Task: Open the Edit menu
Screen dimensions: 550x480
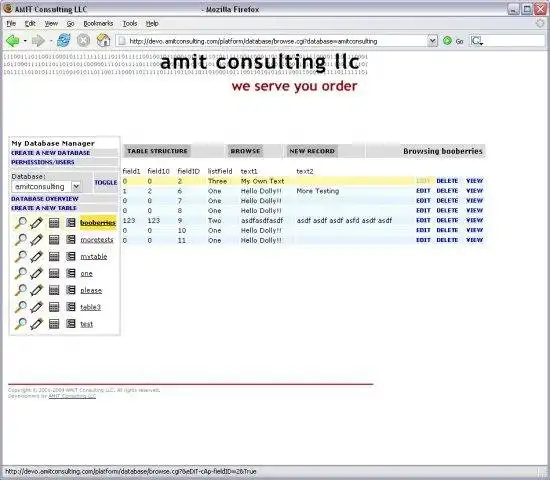Action: 30,24
